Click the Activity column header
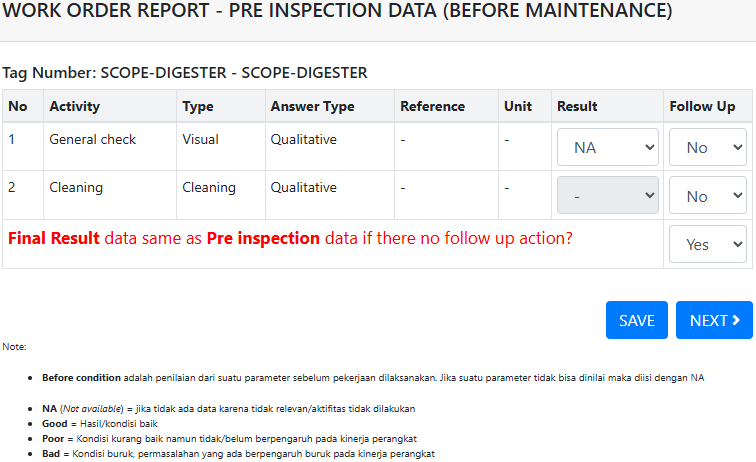The width and height of the screenshot is (756, 462). click(x=75, y=106)
